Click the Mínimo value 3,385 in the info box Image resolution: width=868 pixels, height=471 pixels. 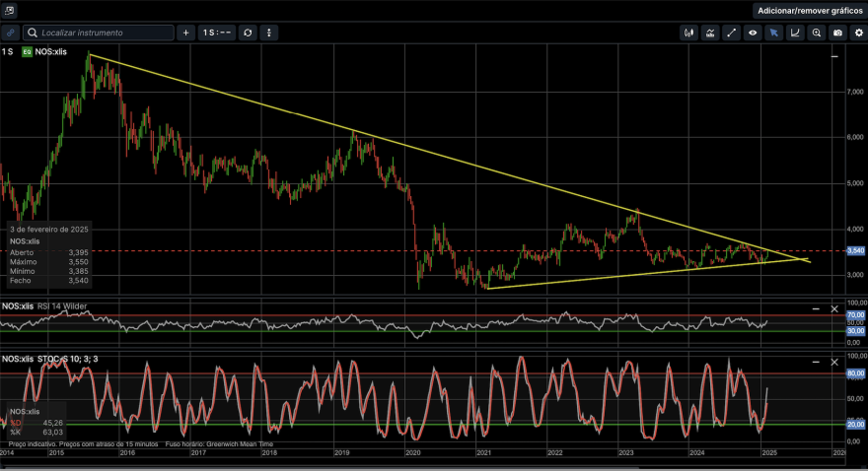click(x=78, y=271)
